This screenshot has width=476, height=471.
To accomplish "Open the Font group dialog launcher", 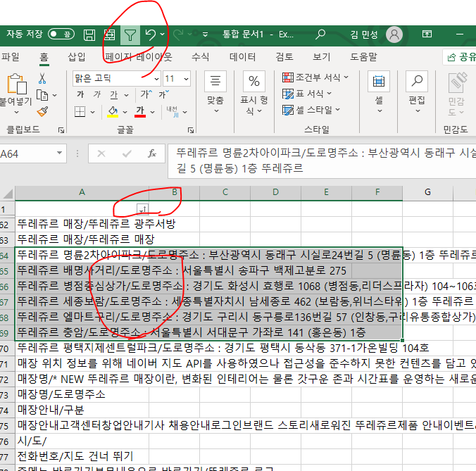I will tap(191, 130).
